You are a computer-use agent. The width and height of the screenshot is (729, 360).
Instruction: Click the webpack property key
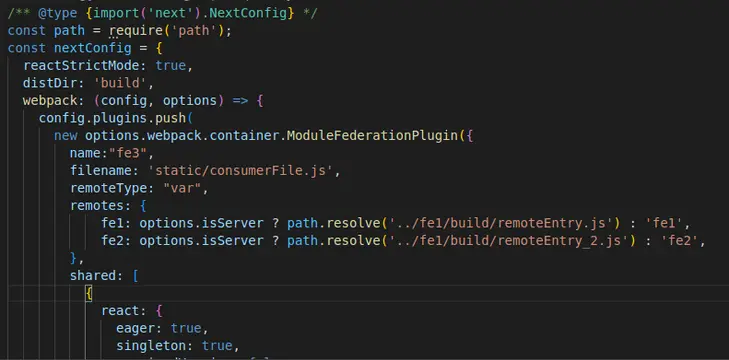click(50, 100)
